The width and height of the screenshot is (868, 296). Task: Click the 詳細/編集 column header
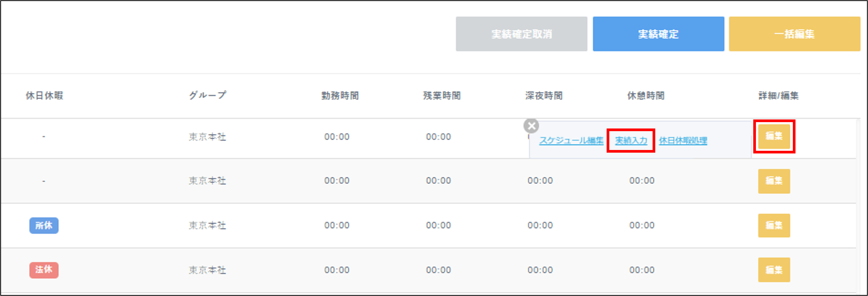coord(778,96)
